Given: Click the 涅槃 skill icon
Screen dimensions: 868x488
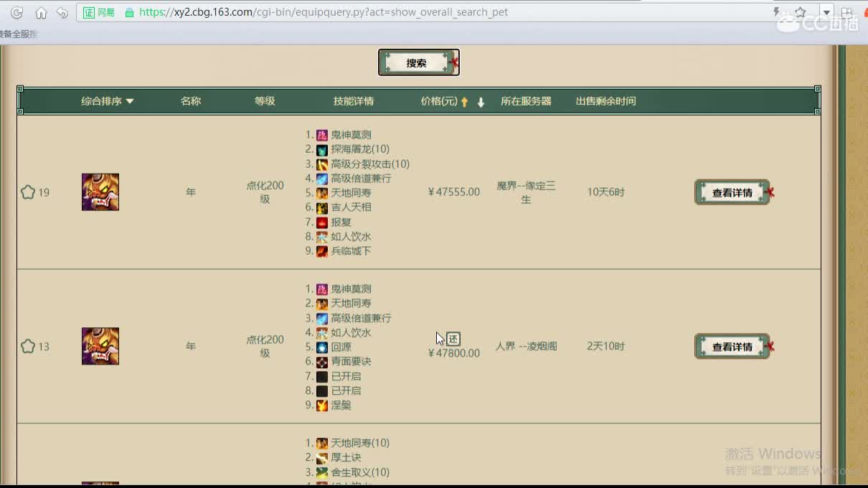Looking at the screenshot, I should click(322, 405).
